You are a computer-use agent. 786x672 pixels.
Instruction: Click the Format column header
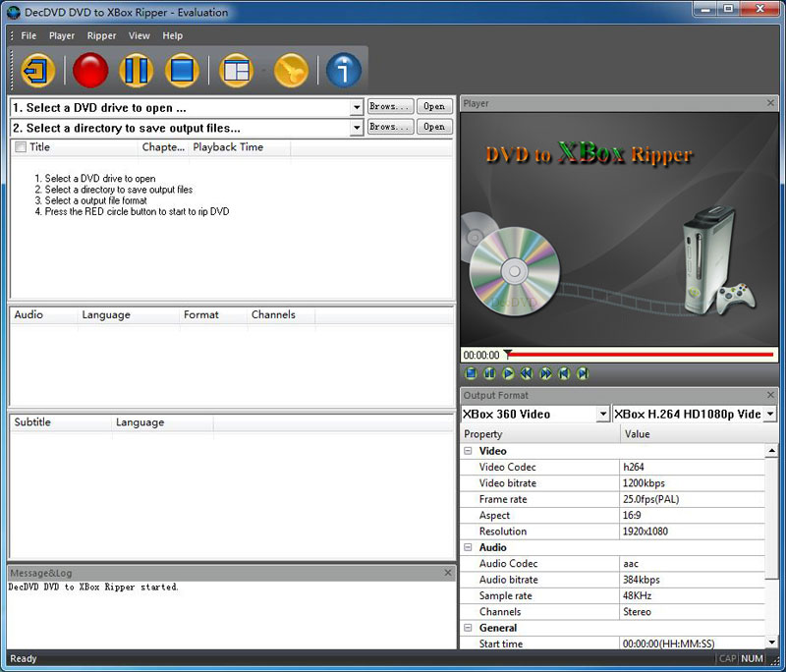coord(213,314)
